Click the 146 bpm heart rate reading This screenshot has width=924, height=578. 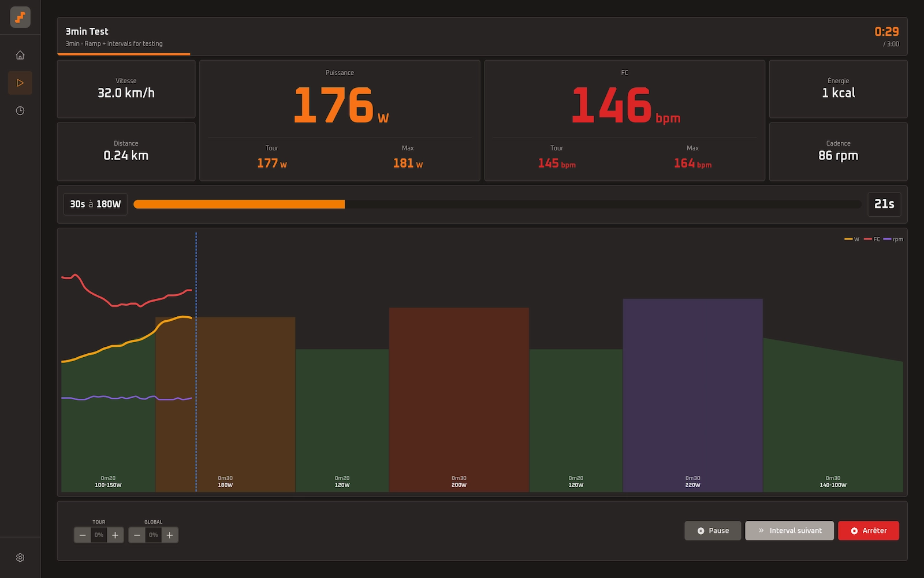[625, 106]
